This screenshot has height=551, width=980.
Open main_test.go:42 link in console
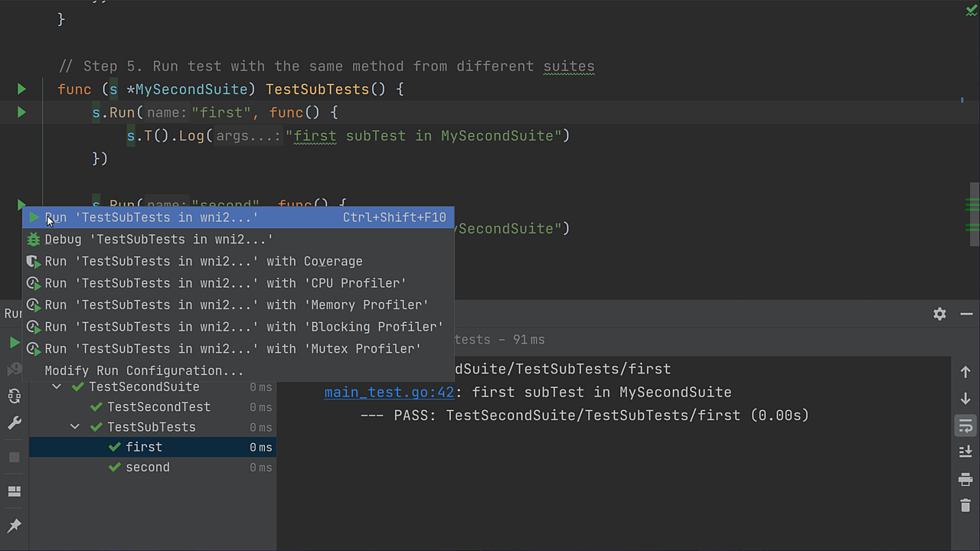coord(389,393)
